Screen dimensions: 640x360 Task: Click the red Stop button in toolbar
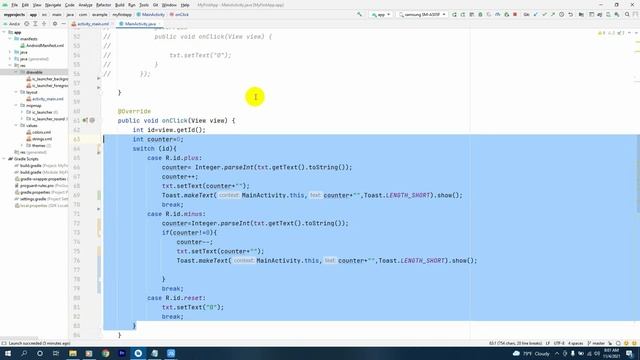tap(515, 14)
